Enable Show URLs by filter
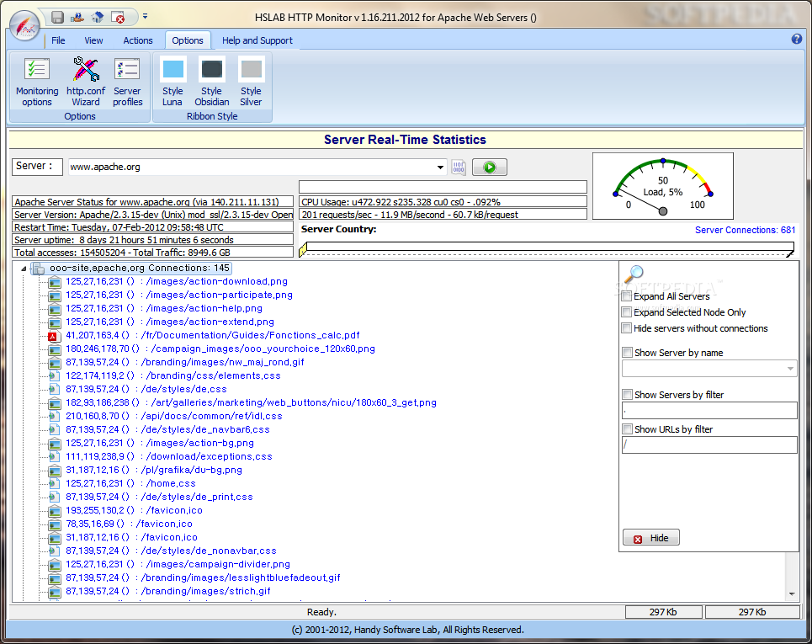812x644 pixels. point(627,429)
